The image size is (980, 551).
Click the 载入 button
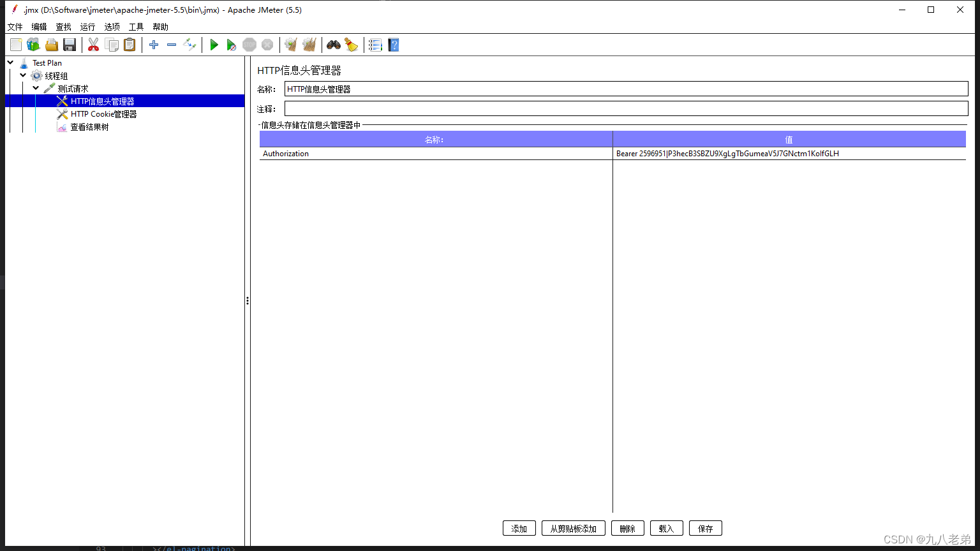[x=666, y=529]
